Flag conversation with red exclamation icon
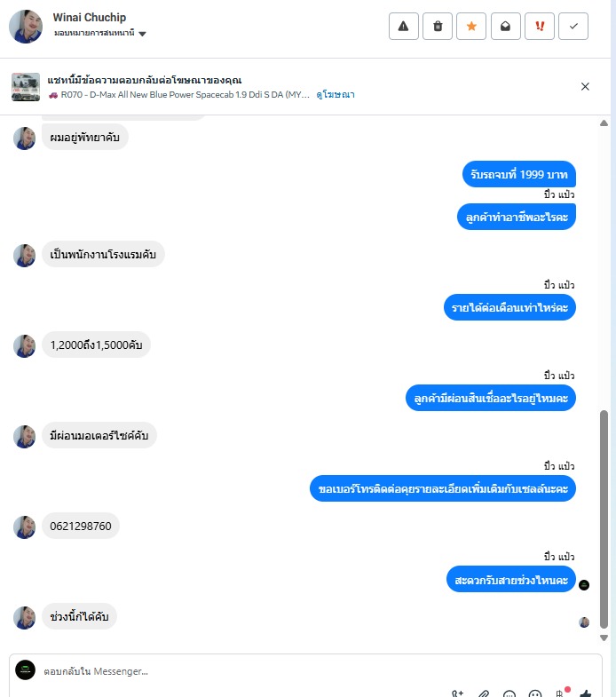Screen dimensions: 616x697 (540, 27)
